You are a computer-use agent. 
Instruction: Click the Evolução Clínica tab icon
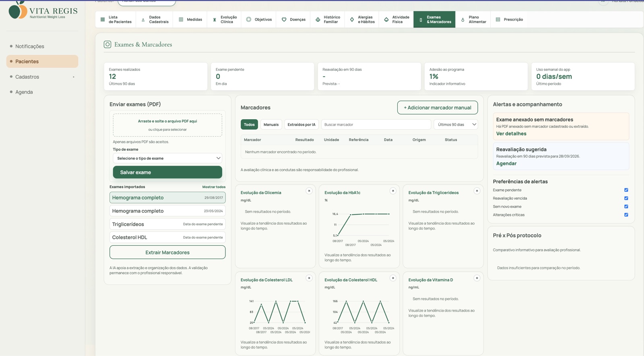(x=215, y=19)
